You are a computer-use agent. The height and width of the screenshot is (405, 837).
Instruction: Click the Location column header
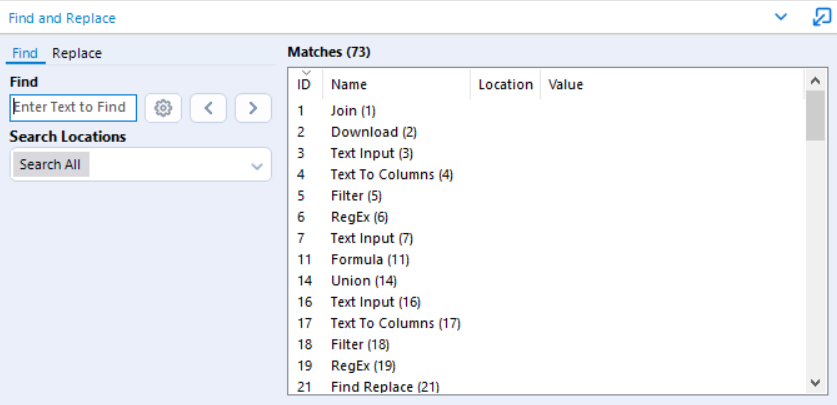[x=505, y=85]
